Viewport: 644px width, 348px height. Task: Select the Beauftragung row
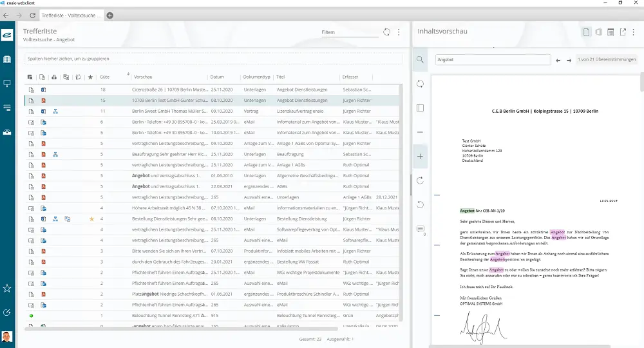211,155
